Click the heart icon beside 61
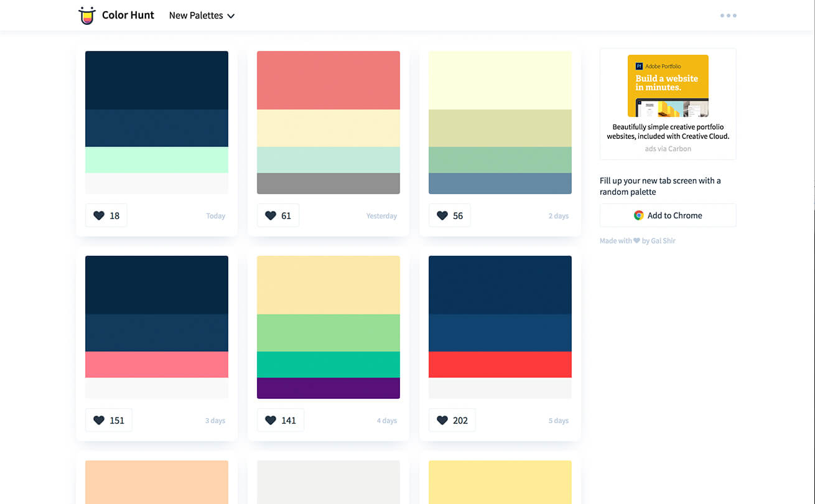The image size is (815, 504). (x=270, y=215)
